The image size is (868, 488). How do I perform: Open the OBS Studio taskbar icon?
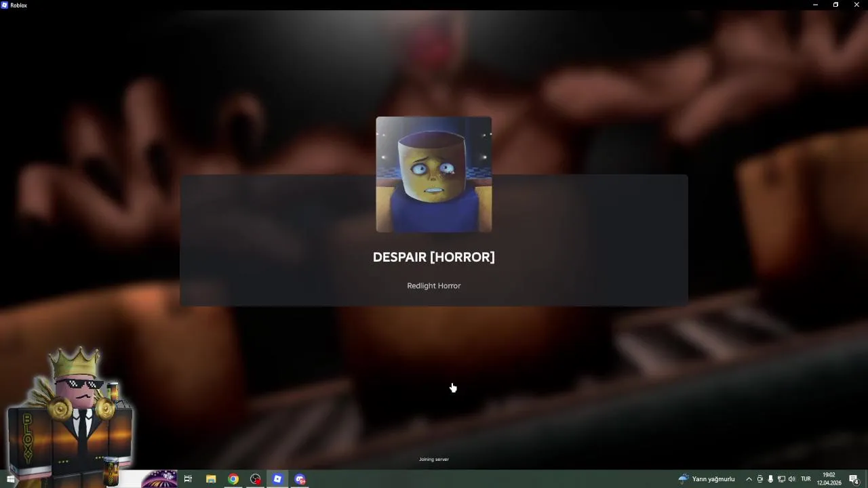[x=256, y=479]
